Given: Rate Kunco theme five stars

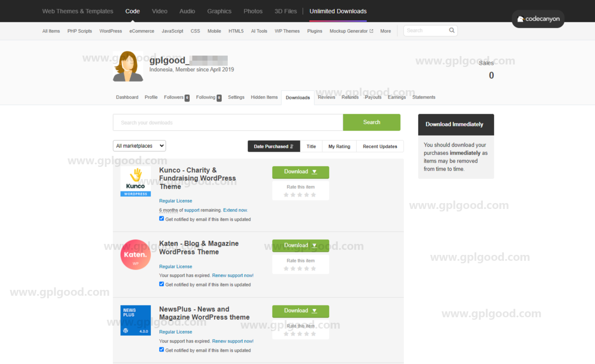Looking at the screenshot, I should click(x=313, y=195).
